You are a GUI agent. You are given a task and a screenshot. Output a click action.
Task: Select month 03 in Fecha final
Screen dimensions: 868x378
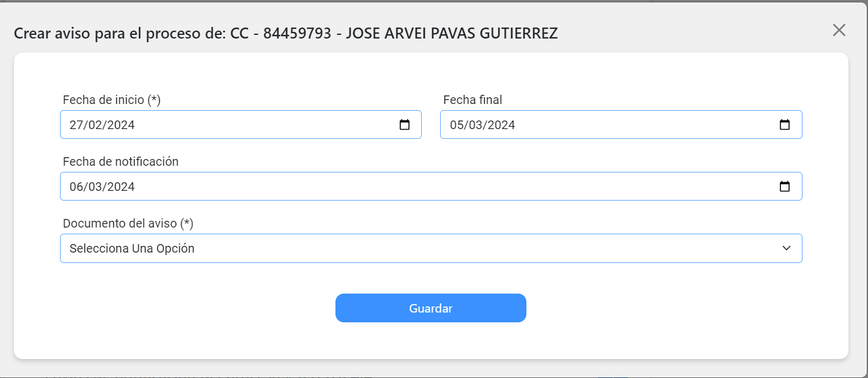tap(475, 125)
